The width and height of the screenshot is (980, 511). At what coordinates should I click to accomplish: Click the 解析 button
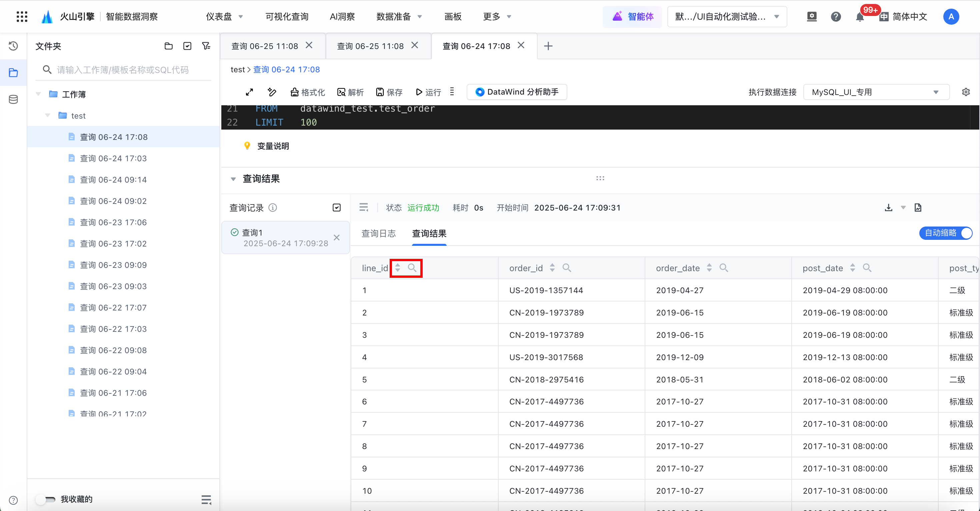coord(350,92)
